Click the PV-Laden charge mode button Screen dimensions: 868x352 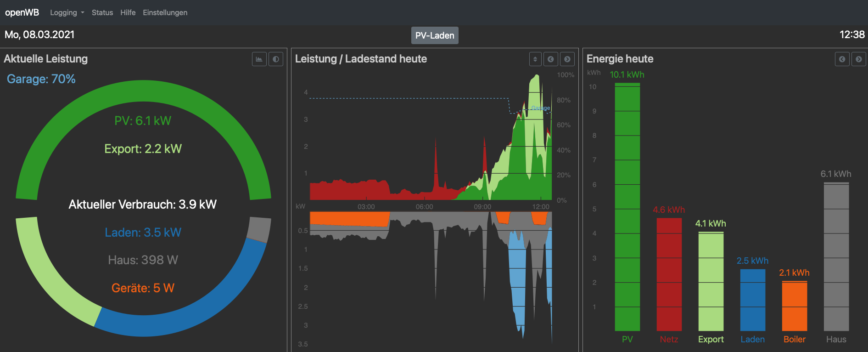tap(435, 35)
